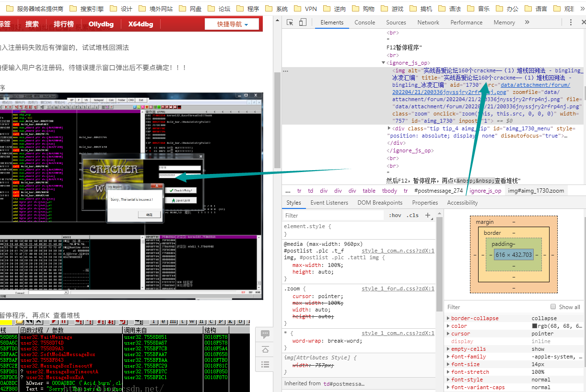
Task: Add a new style rule with plus icon
Action: coord(428,215)
